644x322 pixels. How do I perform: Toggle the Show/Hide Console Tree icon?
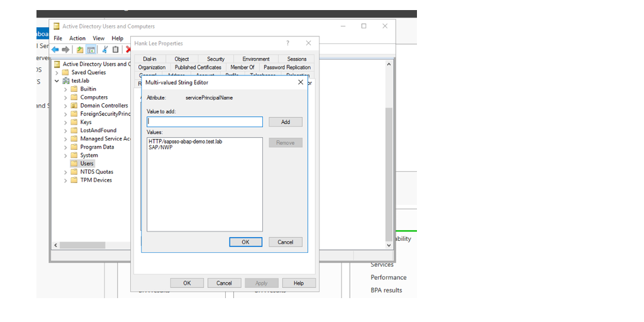(x=91, y=50)
